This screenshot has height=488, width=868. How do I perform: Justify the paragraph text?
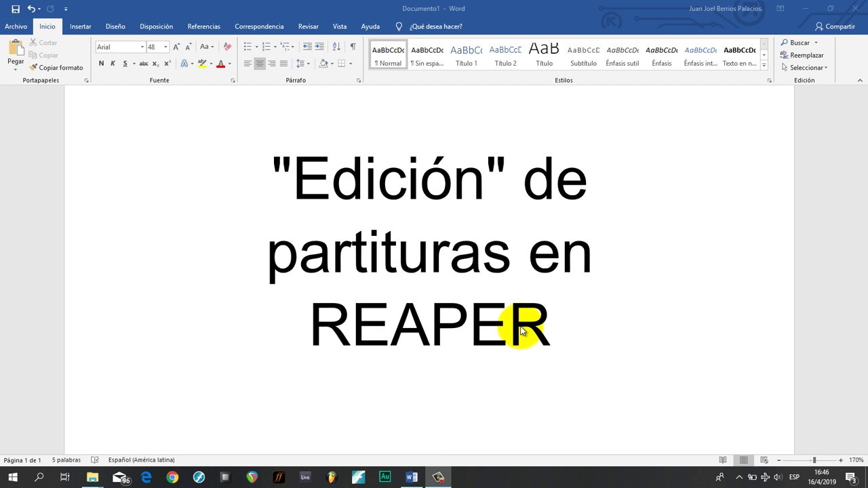283,64
